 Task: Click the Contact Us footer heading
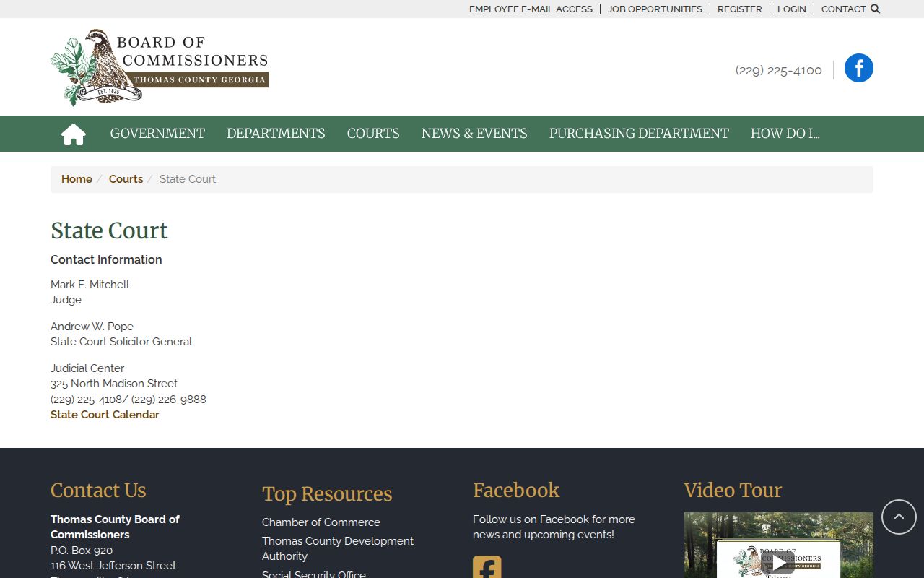[x=98, y=490]
